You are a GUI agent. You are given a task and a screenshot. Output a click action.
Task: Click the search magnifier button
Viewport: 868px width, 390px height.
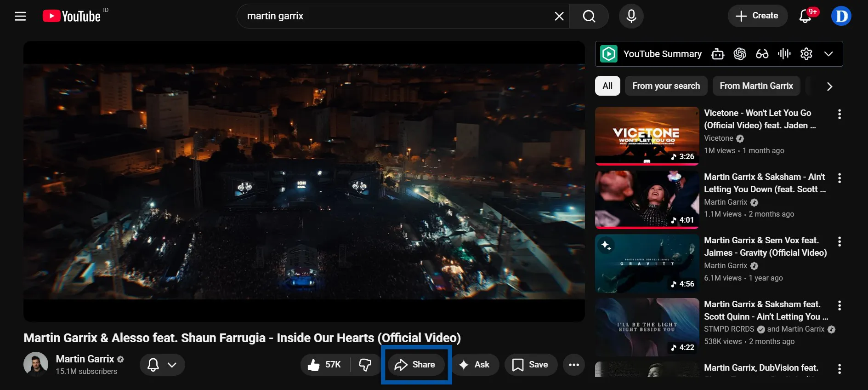[x=589, y=16]
